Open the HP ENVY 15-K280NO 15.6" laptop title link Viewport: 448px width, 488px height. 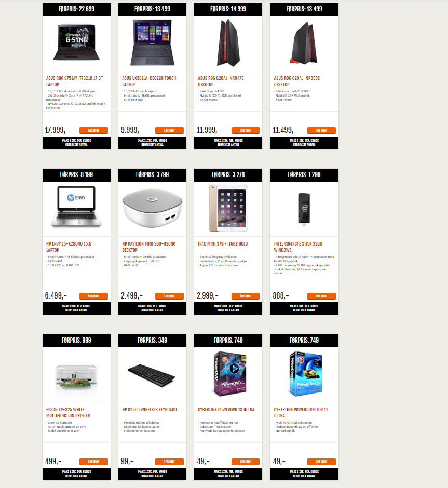click(70, 247)
